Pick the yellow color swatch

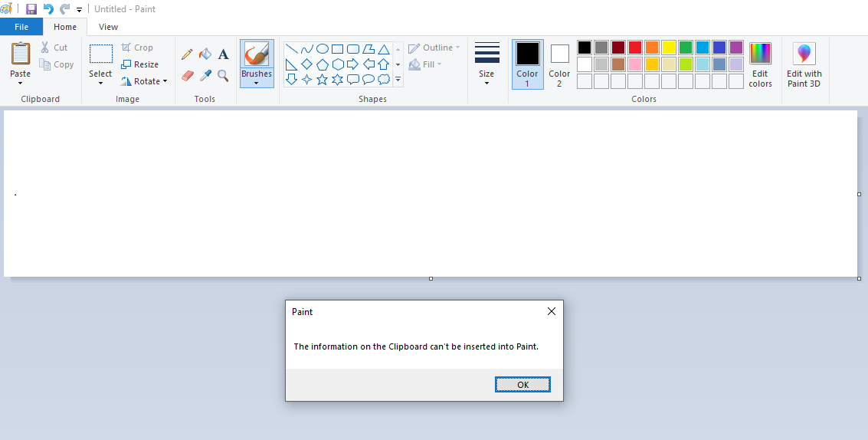[669, 48]
